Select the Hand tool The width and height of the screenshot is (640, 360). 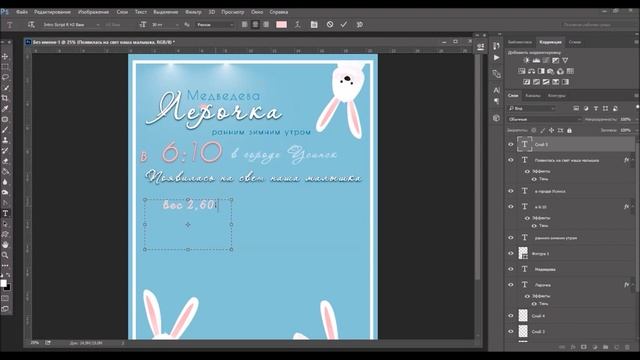coord(5,244)
